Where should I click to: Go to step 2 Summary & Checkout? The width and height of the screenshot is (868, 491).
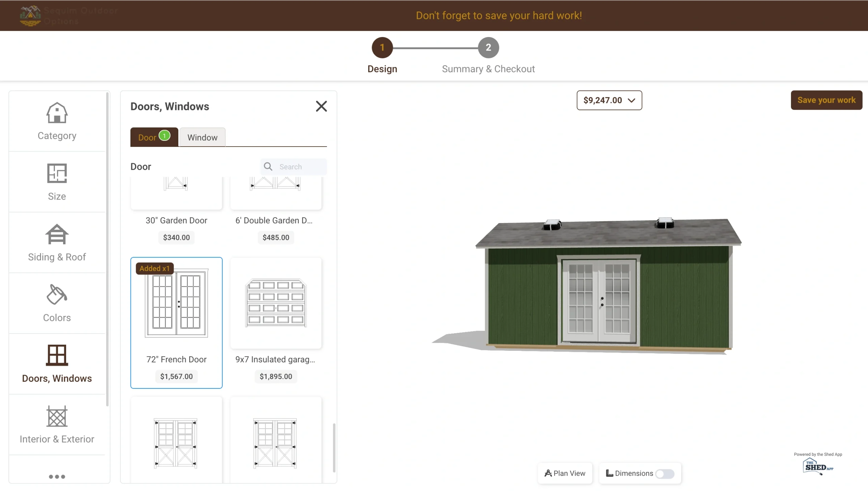[488, 48]
